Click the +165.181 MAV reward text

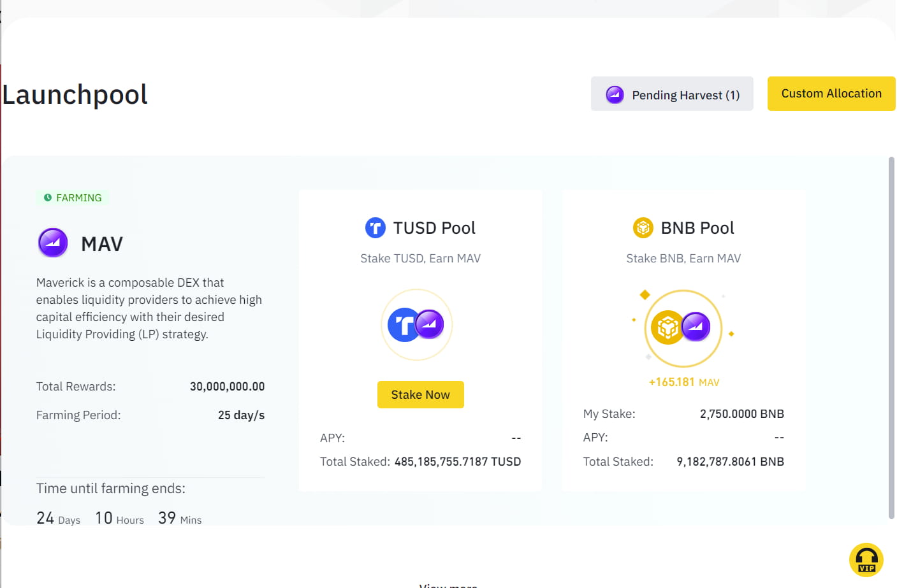683,382
